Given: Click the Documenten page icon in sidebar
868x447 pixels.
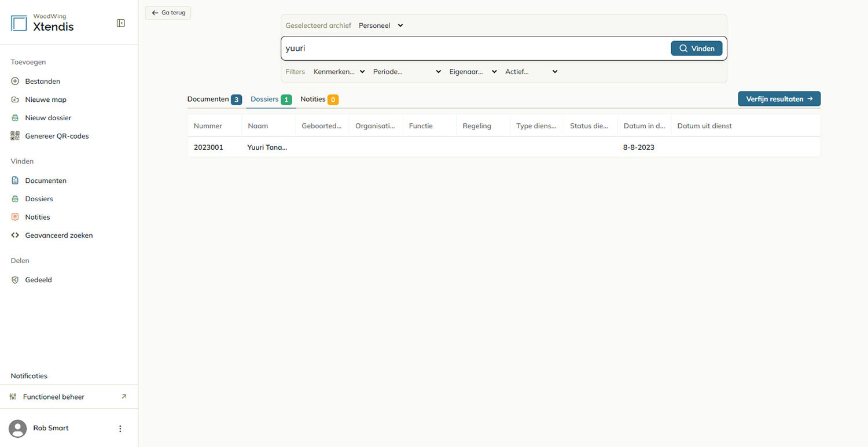Looking at the screenshot, I should point(15,180).
